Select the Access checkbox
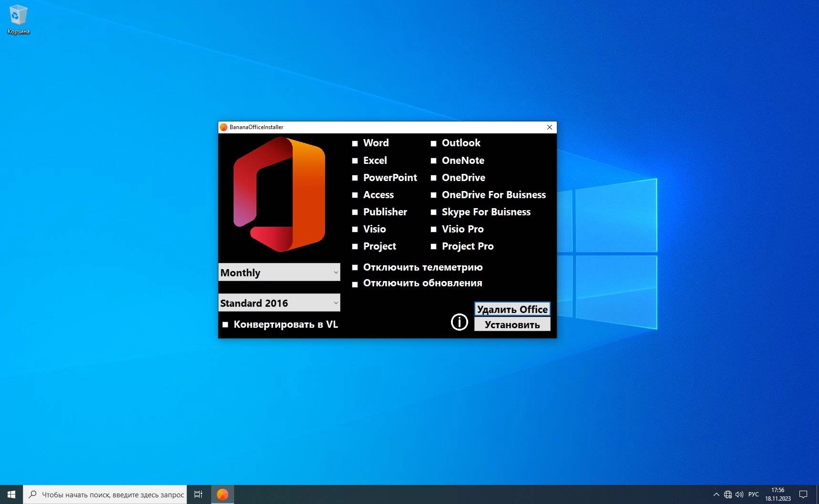This screenshot has height=504, width=819. 355,195
